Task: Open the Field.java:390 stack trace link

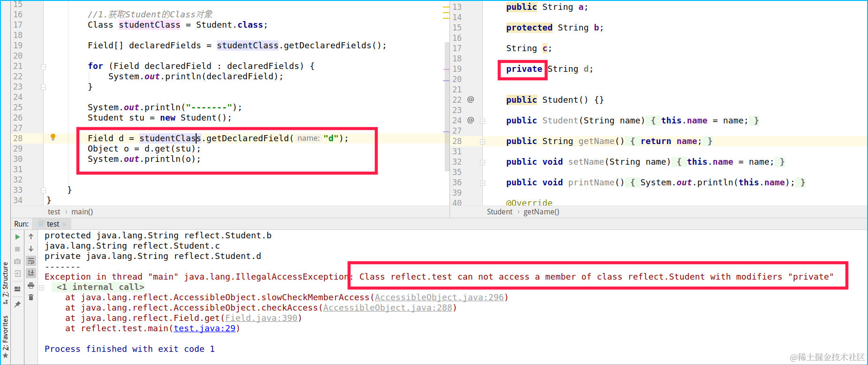Action: coord(261,318)
